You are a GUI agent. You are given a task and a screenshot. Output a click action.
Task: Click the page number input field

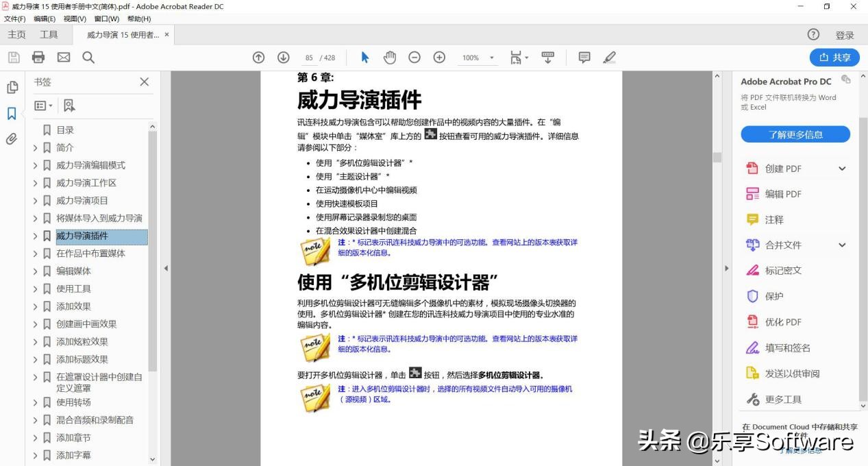tap(309, 58)
